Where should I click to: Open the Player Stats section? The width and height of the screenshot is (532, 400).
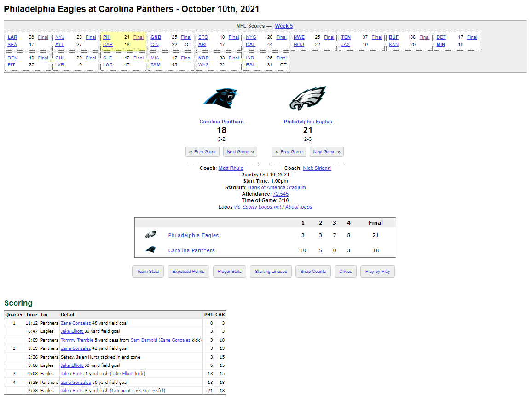point(230,272)
